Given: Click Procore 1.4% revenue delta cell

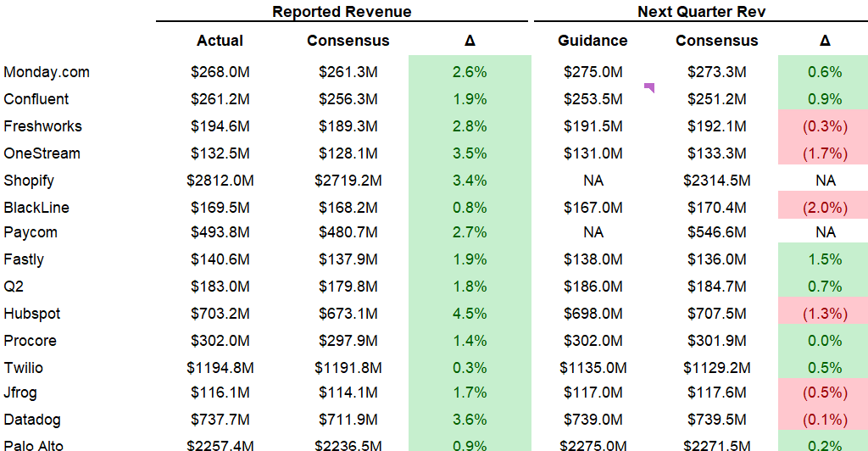Looking at the screenshot, I should [x=470, y=341].
